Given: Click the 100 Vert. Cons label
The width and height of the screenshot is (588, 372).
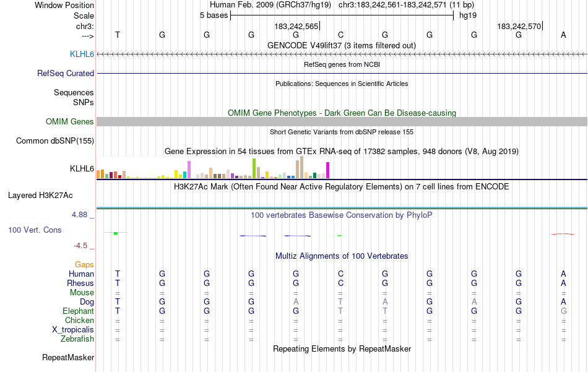Looking at the screenshot, I should coord(35,230).
